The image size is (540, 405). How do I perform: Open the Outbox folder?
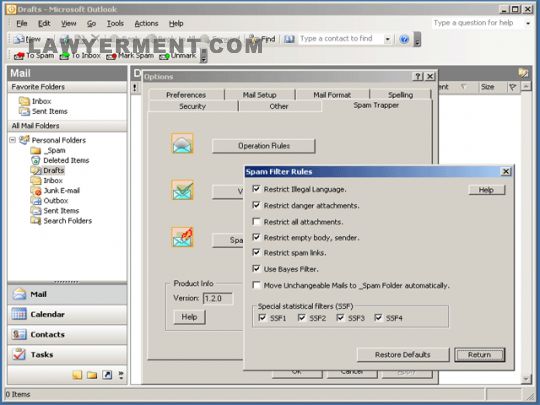(50, 200)
